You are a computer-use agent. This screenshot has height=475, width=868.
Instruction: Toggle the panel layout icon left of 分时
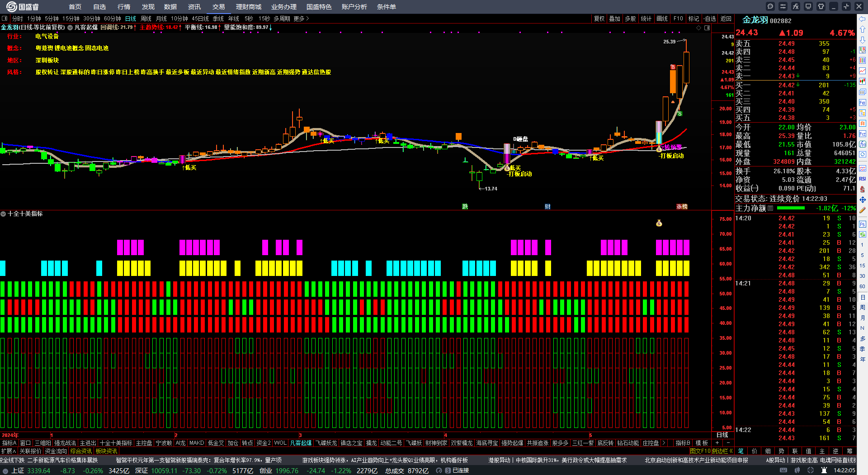[5, 19]
